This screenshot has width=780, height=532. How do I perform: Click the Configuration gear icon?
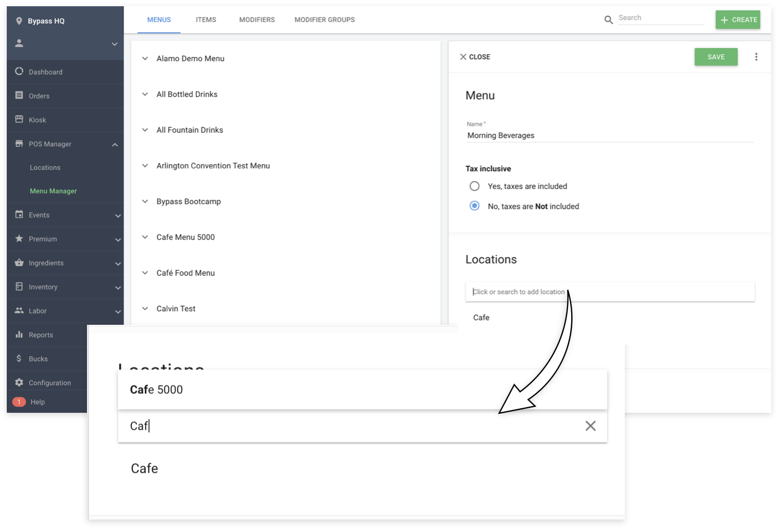pos(19,382)
